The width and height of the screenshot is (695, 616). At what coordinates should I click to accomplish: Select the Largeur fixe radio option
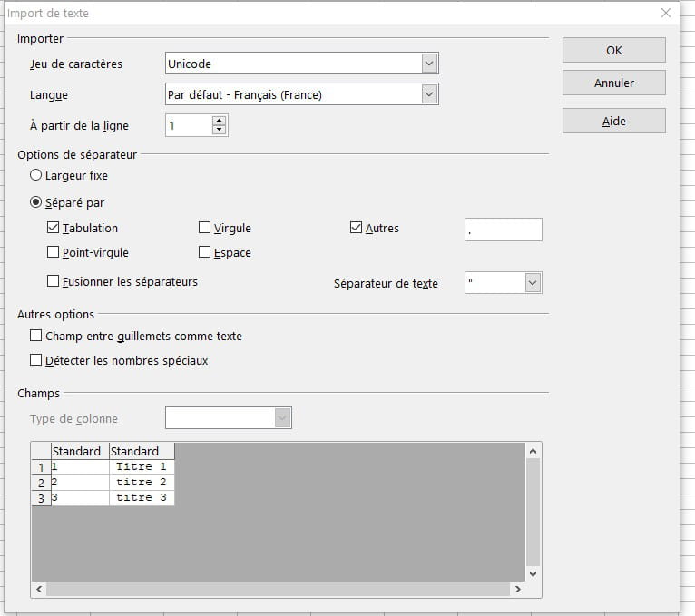point(36,175)
